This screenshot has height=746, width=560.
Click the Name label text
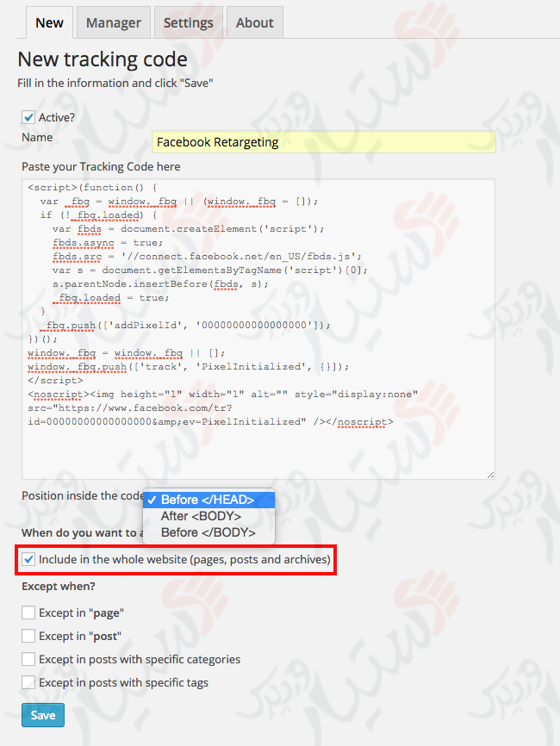click(37, 138)
